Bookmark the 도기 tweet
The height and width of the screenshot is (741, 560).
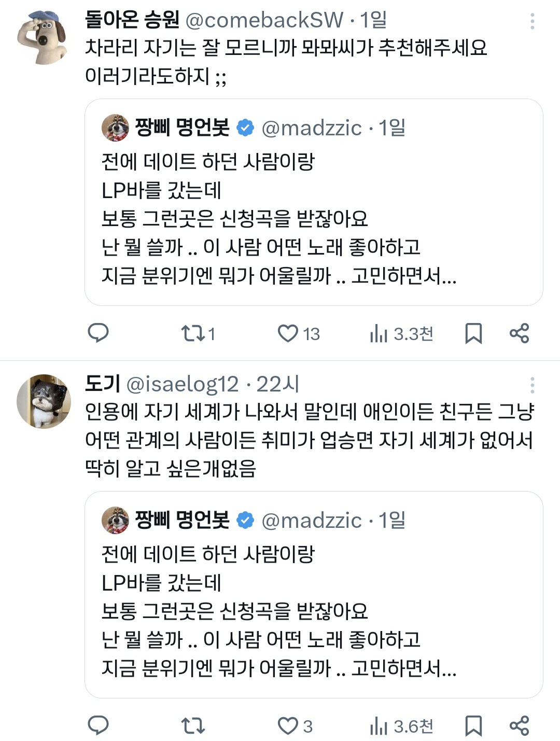(x=473, y=726)
